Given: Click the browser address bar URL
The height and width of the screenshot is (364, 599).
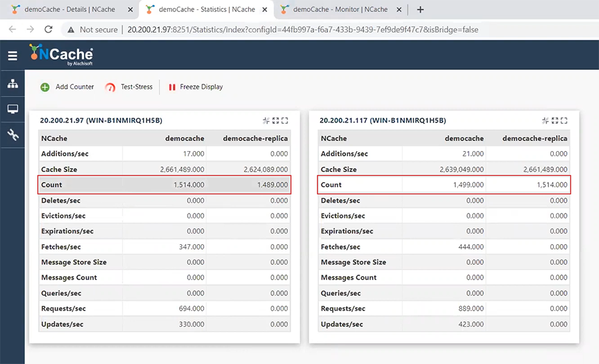Looking at the screenshot, I should tap(303, 30).
